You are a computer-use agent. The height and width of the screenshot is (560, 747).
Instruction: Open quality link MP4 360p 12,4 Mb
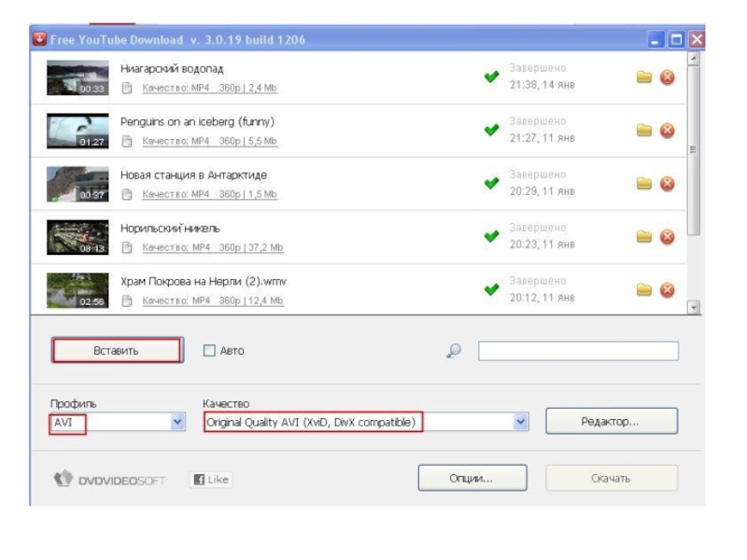213,301
